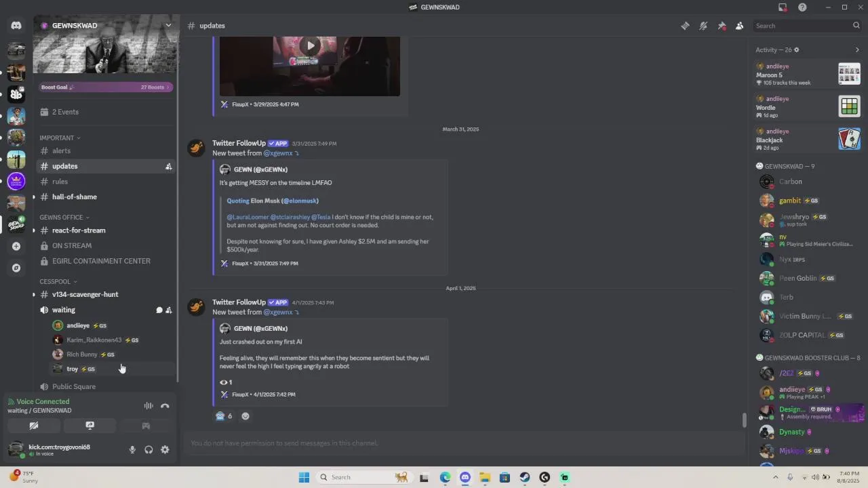
Task: Select the updates channel
Action: (106, 166)
